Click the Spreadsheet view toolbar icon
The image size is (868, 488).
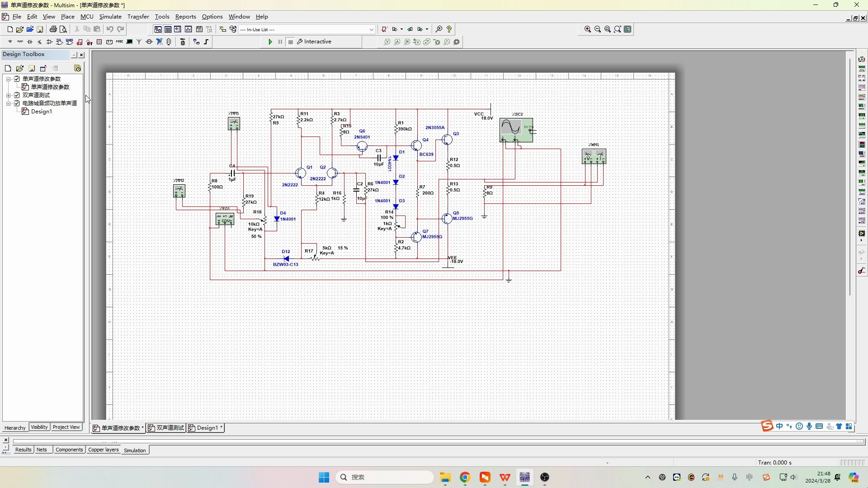(168, 29)
